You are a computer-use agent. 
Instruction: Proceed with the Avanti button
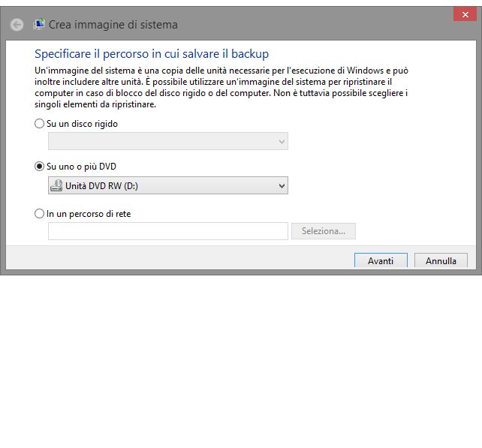[x=381, y=260]
